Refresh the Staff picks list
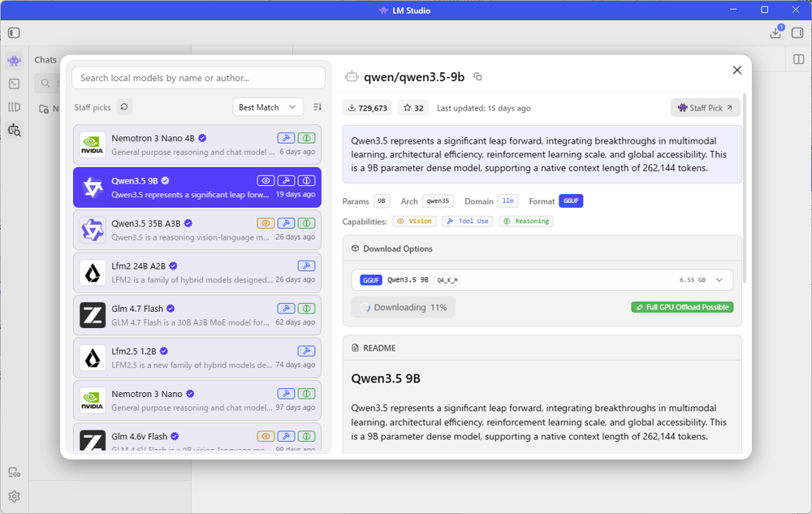The height and width of the screenshot is (514, 812). 124,107
